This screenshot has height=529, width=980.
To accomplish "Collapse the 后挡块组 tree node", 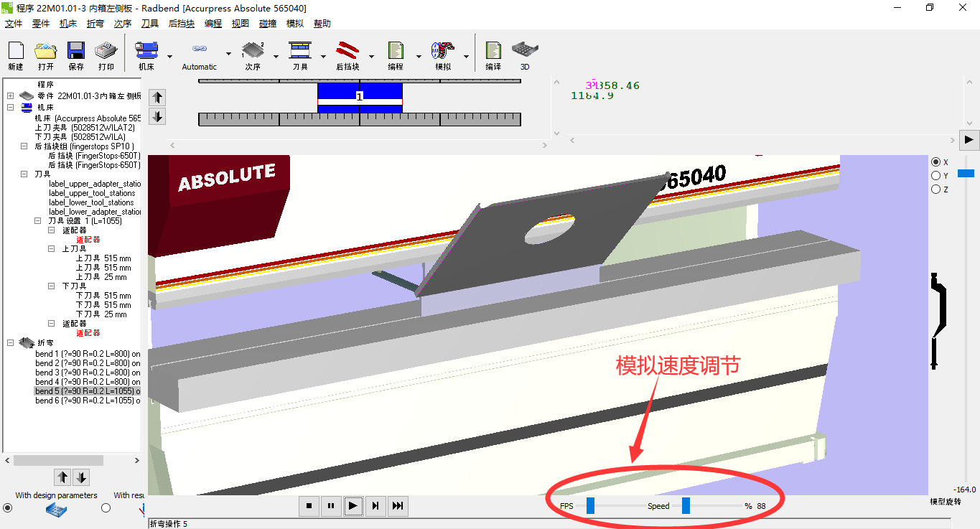I will [x=24, y=146].
